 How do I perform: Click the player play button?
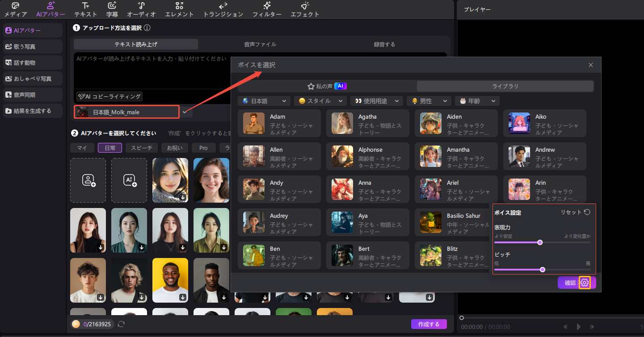point(579,327)
